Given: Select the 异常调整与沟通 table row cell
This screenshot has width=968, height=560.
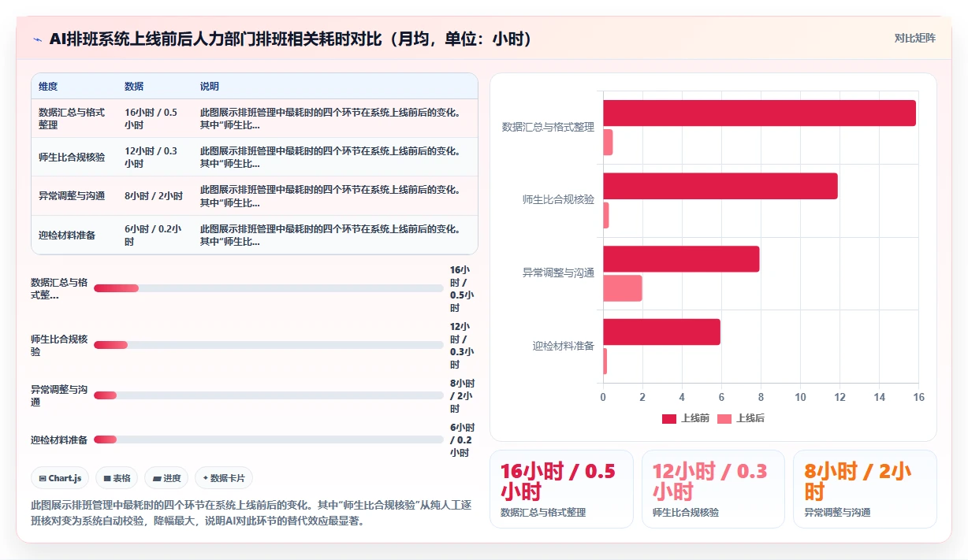Looking at the screenshot, I should (74, 196).
